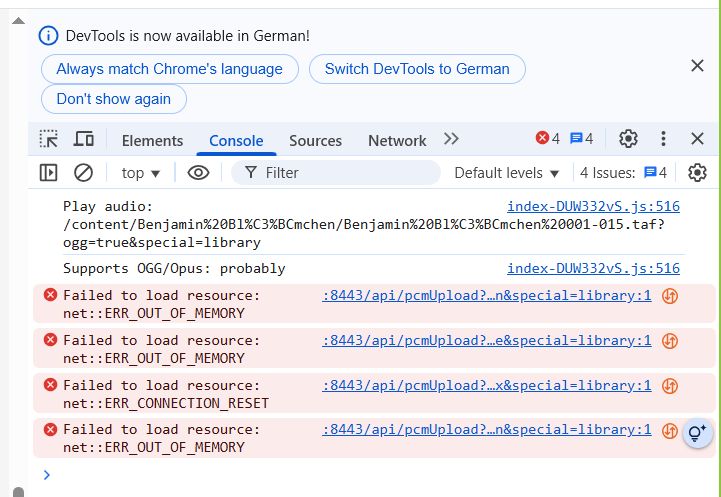This screenshot has width=721, height=497.
Task: Create live expression with eye icon
Action: pos(198,173)
